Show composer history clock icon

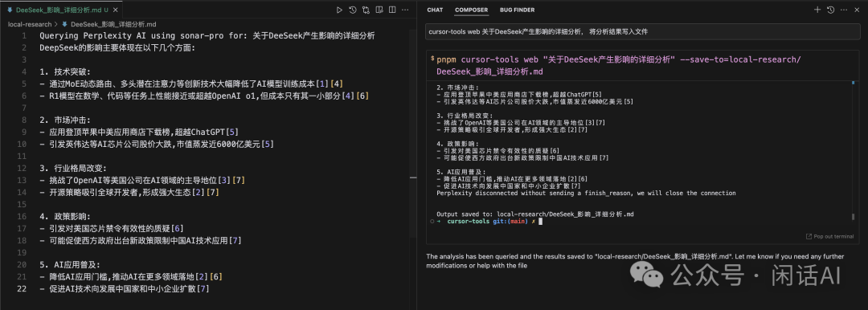pyautogui.click(x=830, y=10)
